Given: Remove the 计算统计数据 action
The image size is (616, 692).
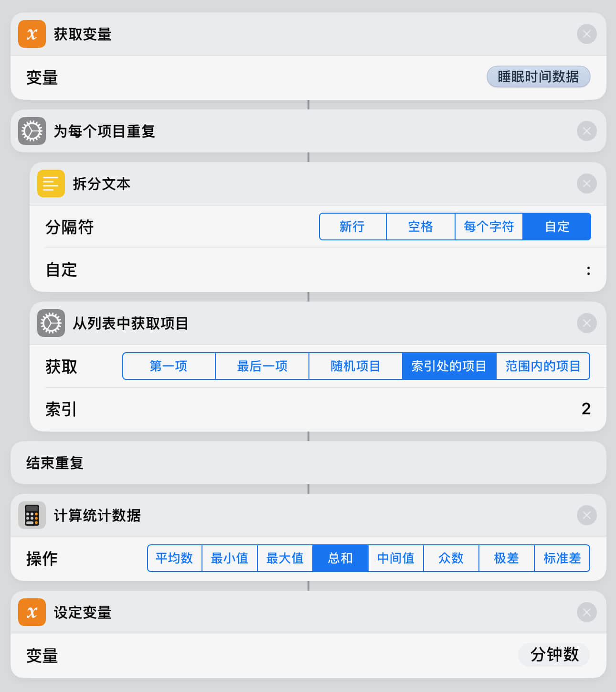Looking at the screenshot, I should [586, 515].
